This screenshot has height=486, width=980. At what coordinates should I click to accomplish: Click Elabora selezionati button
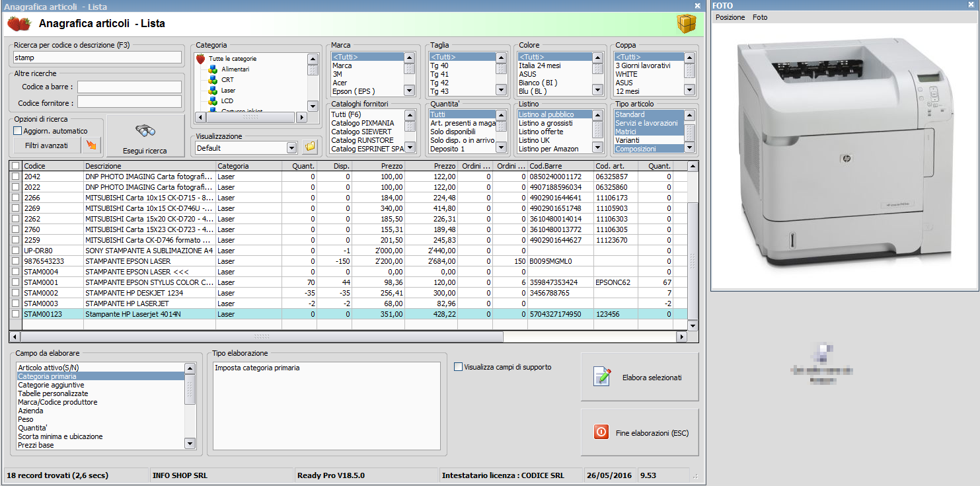point(639,377)
